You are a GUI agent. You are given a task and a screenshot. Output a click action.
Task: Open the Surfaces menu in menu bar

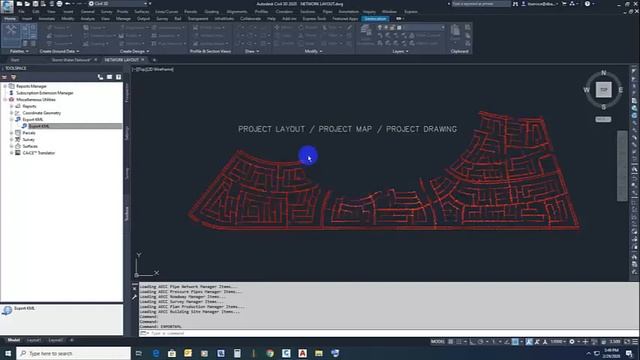[142, 12]
